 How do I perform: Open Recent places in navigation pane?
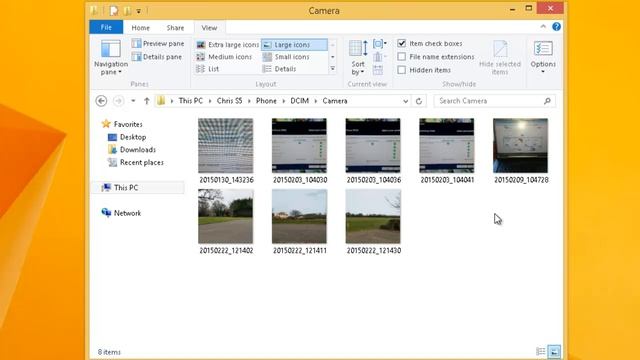[x=136, y=162]
